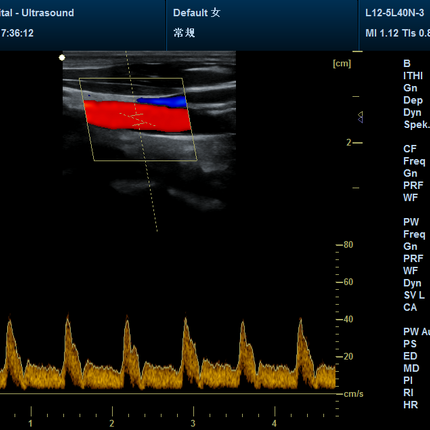430x430 pixels.
Task: Select the Doppler sample volume gate in the vessel
Action: [x=138, y=120]
